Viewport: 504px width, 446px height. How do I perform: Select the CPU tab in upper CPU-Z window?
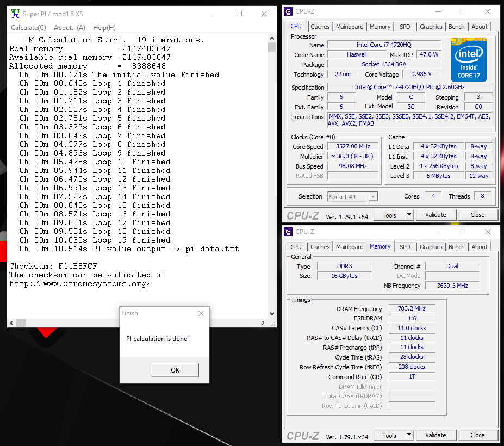tap(296, 26)
